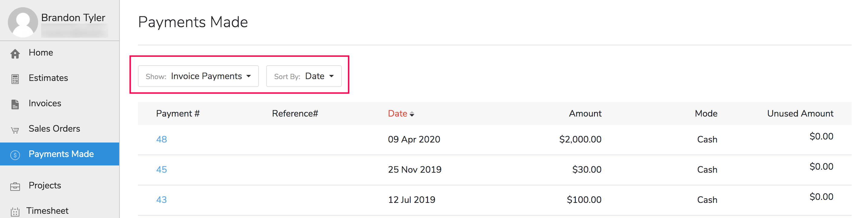Image resolution: width=868 pixels, height=218 pixels.
Task: Click the Home icon in the sidebar
Action: pos(15,53)
